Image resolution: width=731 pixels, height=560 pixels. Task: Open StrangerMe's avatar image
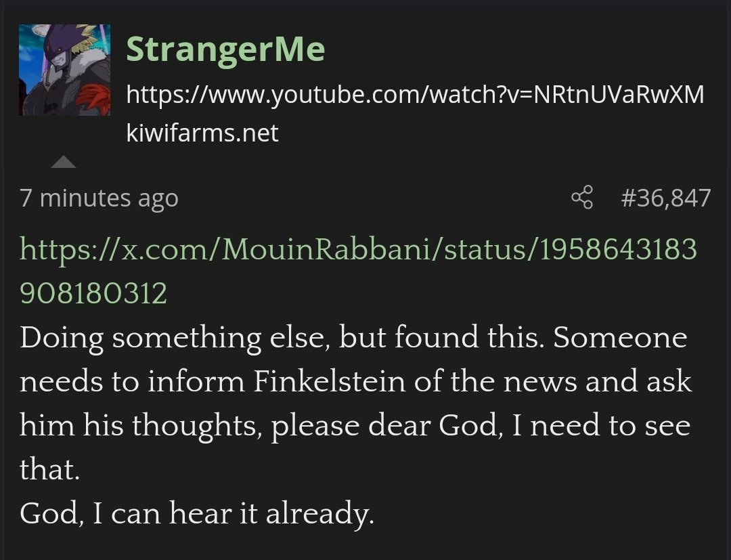pyautogui.click(x=64, y=70)
